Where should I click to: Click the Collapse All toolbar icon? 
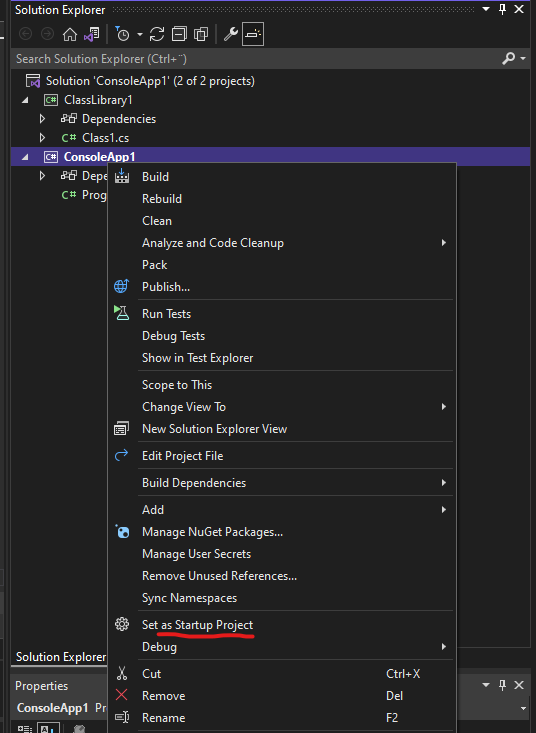point(179,34)
